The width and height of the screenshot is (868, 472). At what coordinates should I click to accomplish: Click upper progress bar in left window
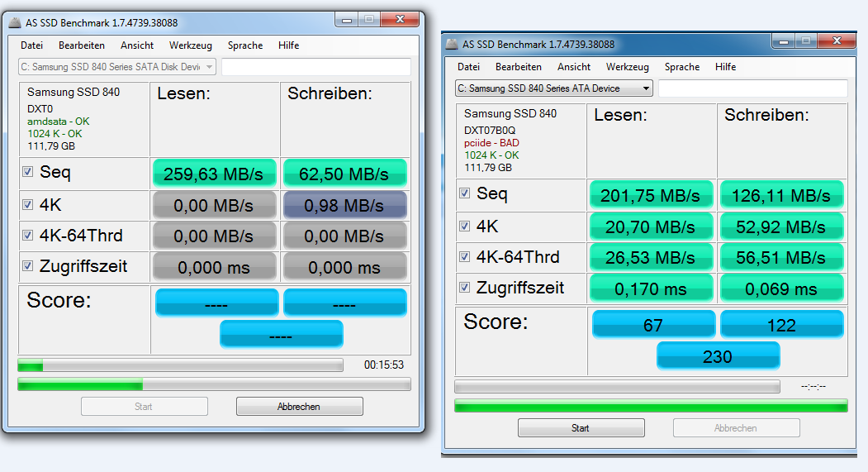pyautogui.click(x=181, y=365)
